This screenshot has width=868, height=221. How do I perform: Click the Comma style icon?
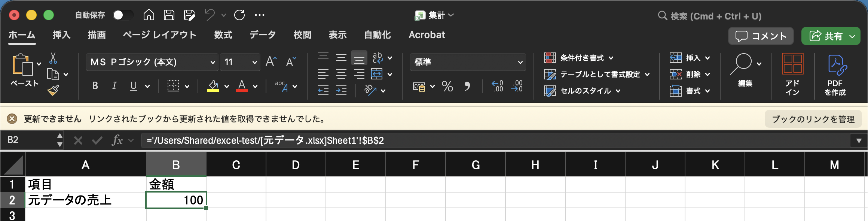(x=467, y=87)
